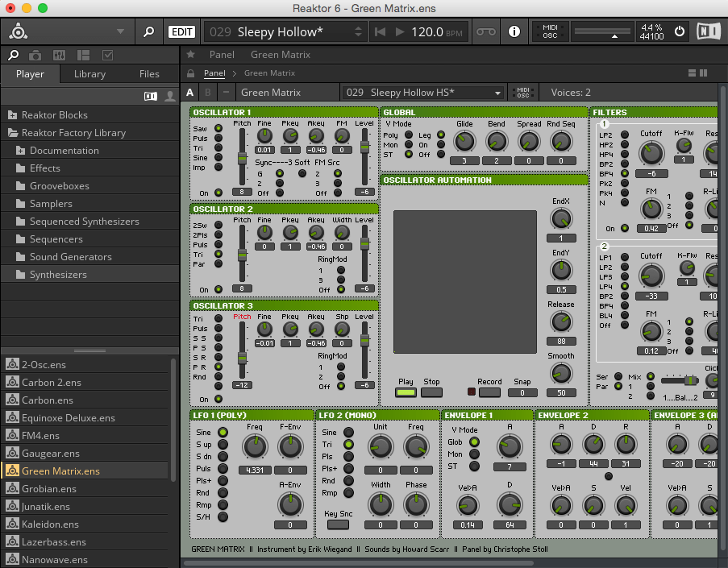Click the lock icon beside the Panel breadcrumb
Viewport: 728px width, 568px height.
(x=190, y=73)
